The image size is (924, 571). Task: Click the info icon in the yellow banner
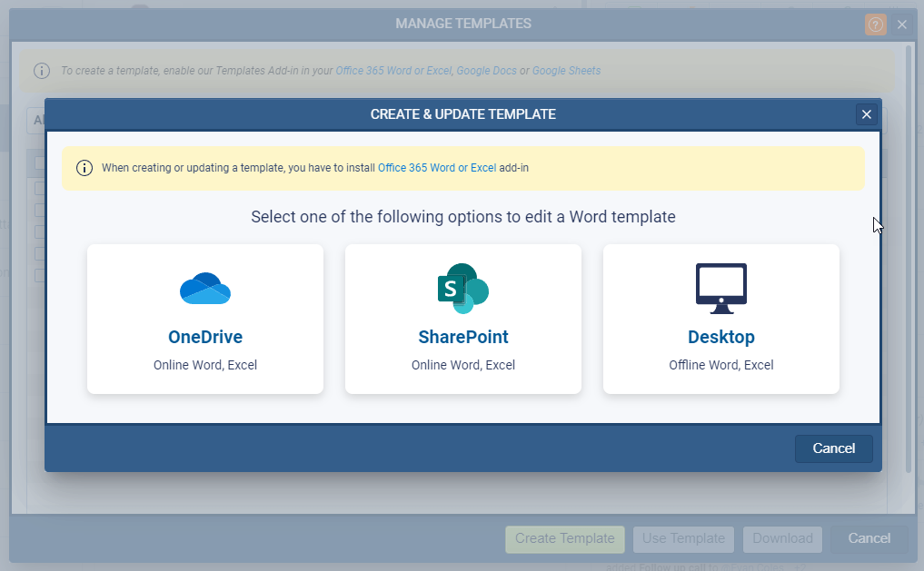point(84,167)
